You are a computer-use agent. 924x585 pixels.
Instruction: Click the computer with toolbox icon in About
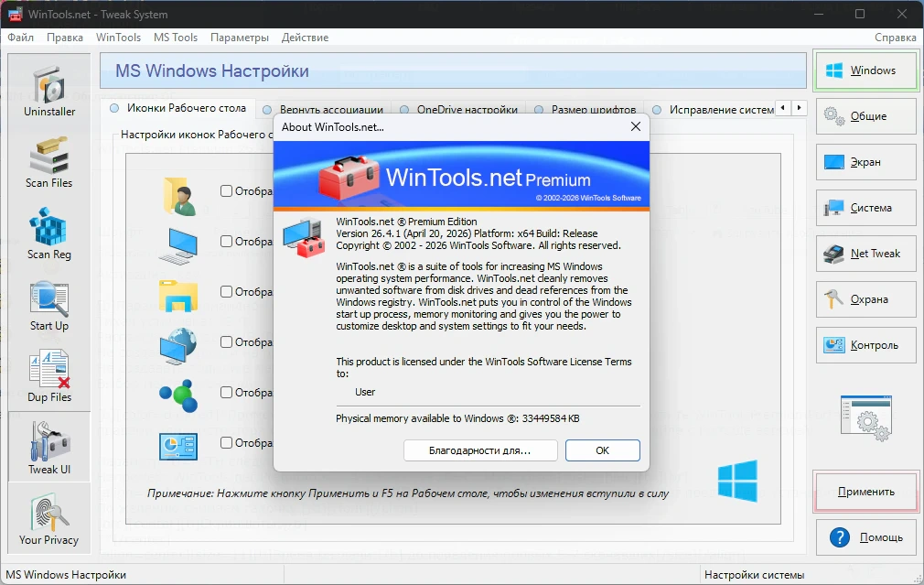click(x=304, y=237)
